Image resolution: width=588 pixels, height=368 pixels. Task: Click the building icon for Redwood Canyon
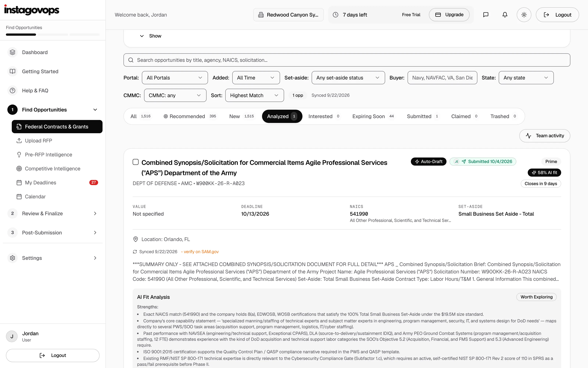[x=261, y=15]
